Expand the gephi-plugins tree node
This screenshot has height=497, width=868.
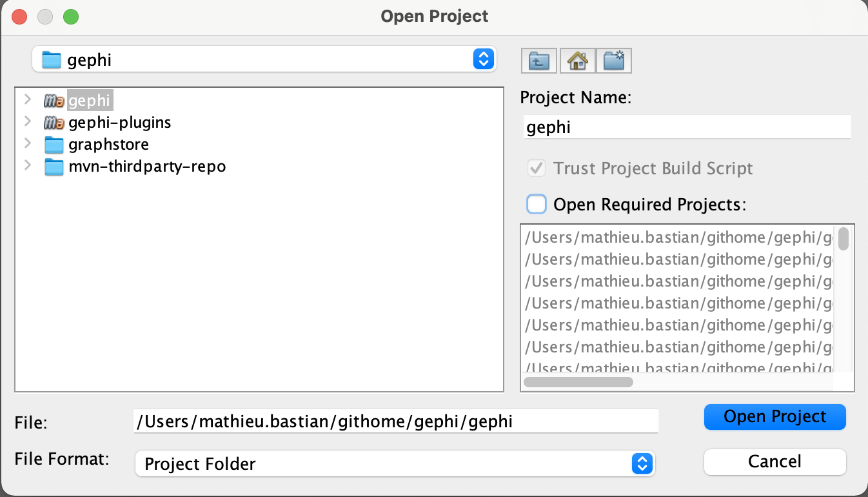point(27,122)
